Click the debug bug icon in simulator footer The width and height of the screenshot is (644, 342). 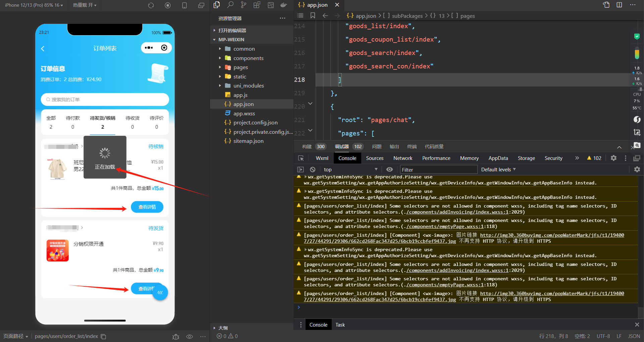click(176, 336)
